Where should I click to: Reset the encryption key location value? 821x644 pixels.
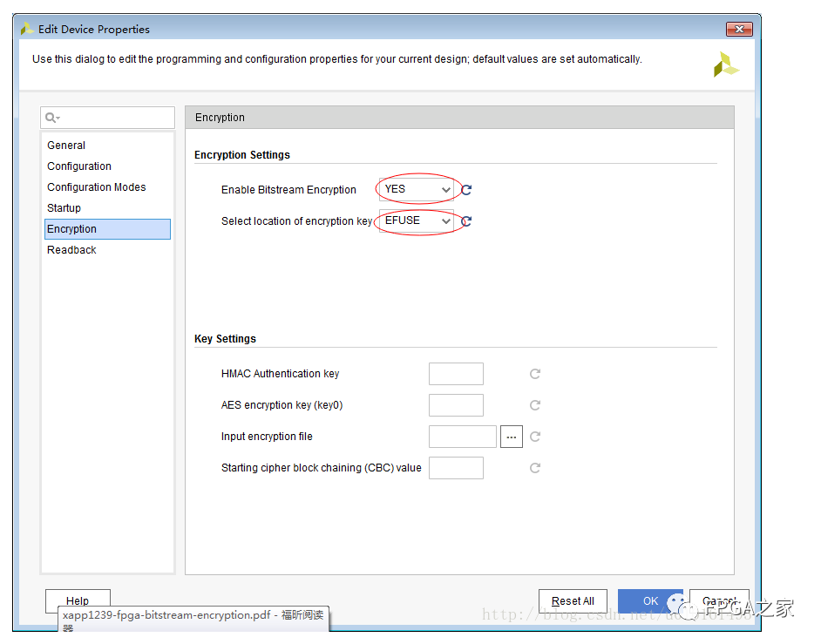(466, 221)
